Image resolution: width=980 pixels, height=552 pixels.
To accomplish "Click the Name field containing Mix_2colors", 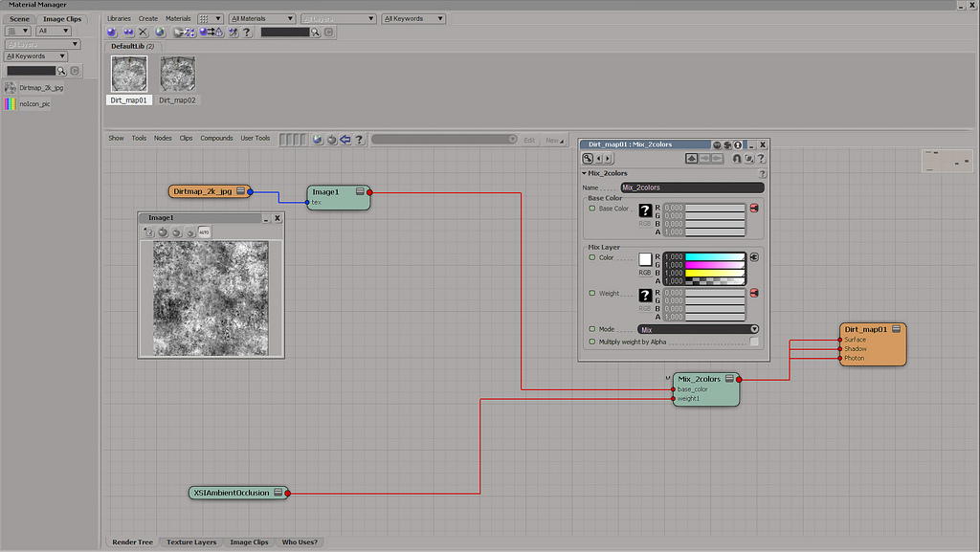I will coord(692,188).
